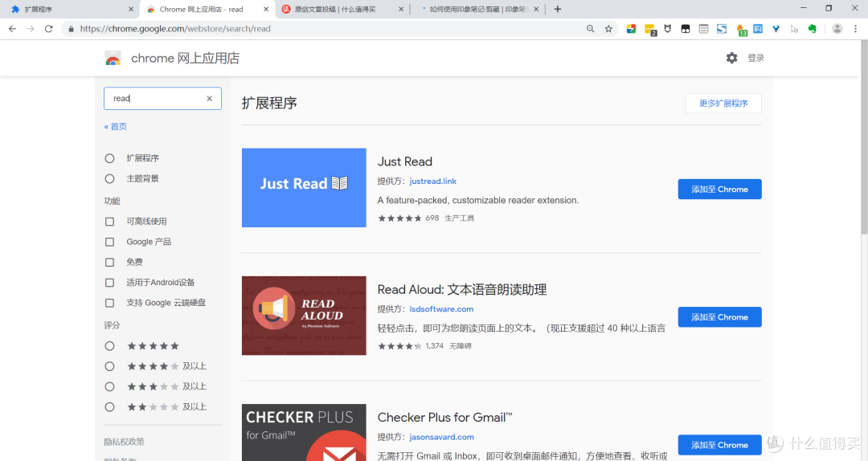Select the 扩展程序 radio filter
Image resolution: width=868 pixels, height=461 pixels.
(109, 158)
